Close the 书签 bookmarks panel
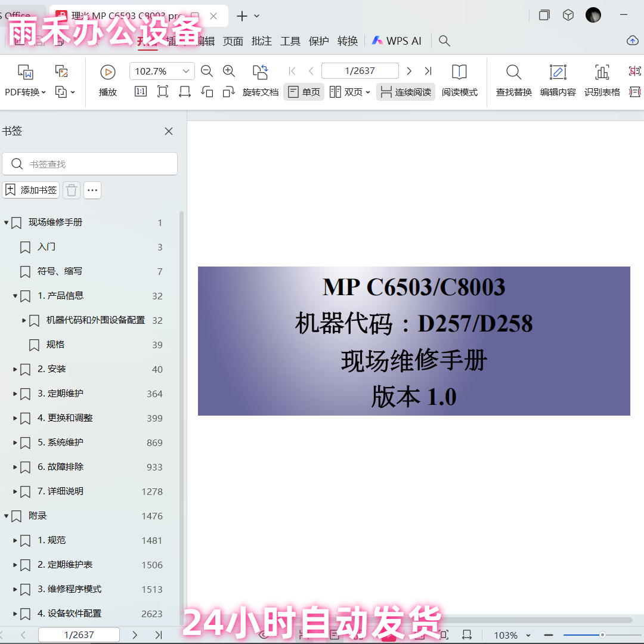 [x=168, y=131]
